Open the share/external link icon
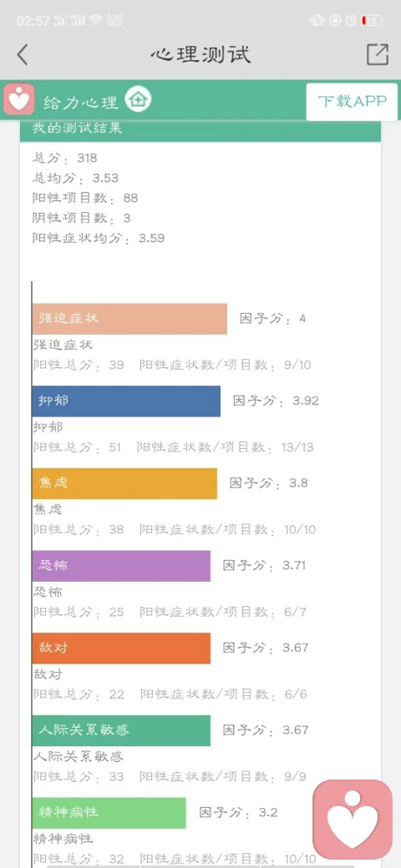Viewport: 401px width, 868px height. click(x=378, y=54)
